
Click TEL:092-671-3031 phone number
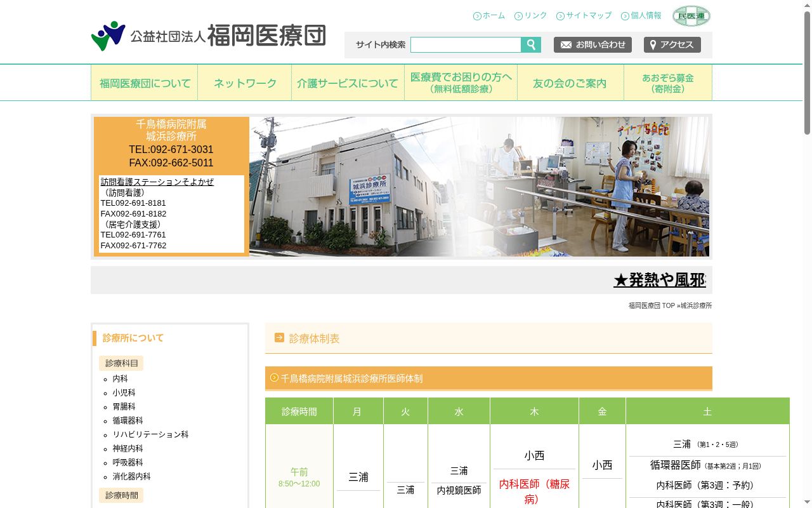tap(171, 149)
